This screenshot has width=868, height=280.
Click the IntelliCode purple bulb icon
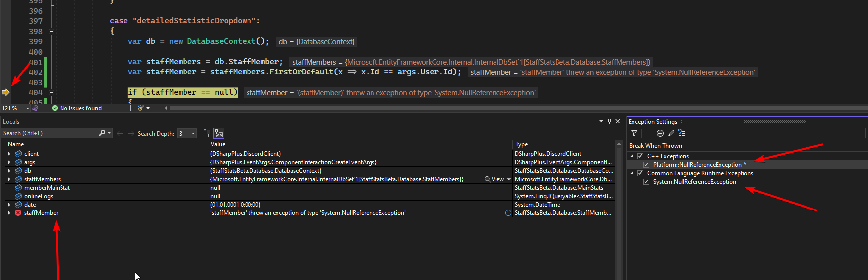pyautogui.click(x=35, y=108)
